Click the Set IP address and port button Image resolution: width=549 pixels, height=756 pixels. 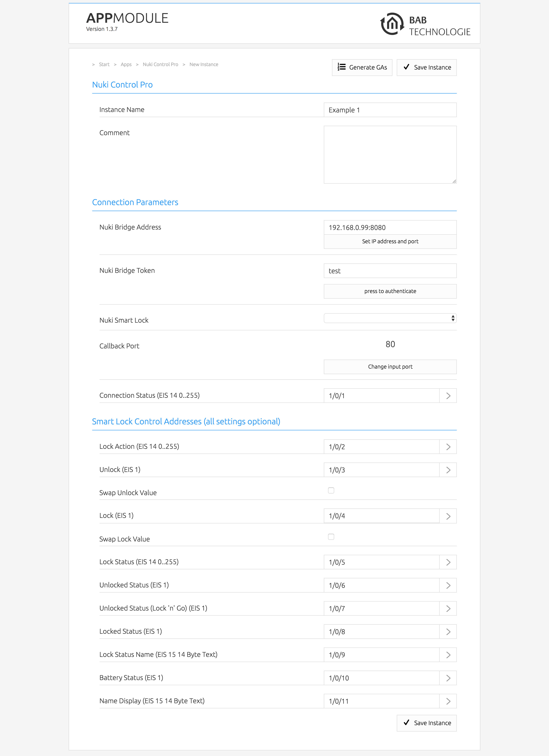(x=390, y=241)
